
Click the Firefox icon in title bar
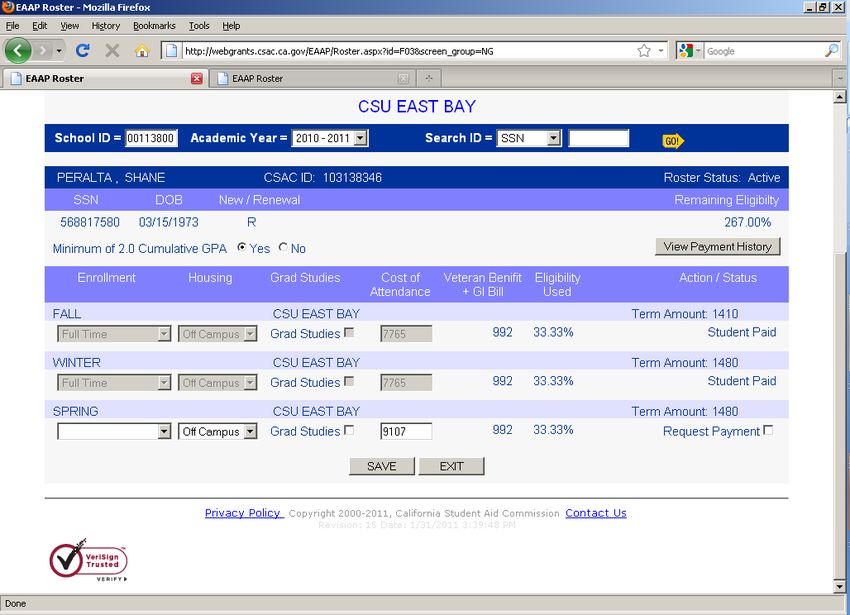8,7
